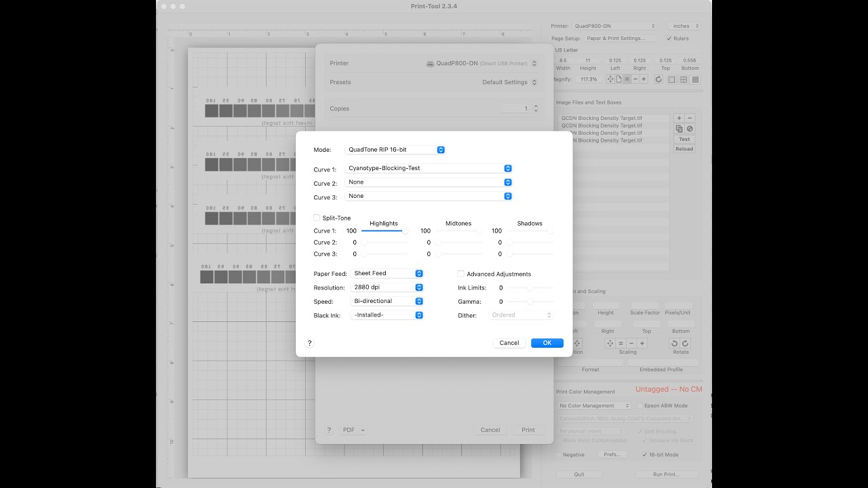Click the Ink Limits slider

point(530,288)
